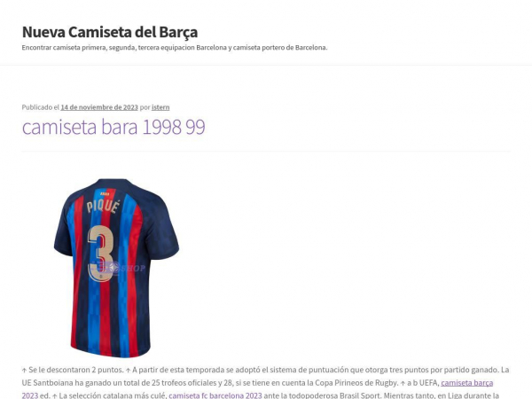Screen dimensions: 532x399
Task: Click the PIQUÉ name printed on the jersey
Action: point(103,207)
